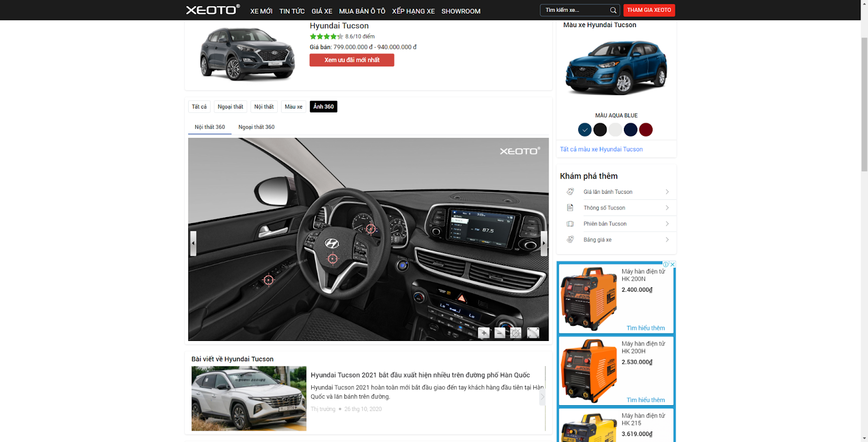Viewport: 868px width, 442px height.
Task: Expand Giá lăn bánh Tucson chevron
Action: point(667,192)
